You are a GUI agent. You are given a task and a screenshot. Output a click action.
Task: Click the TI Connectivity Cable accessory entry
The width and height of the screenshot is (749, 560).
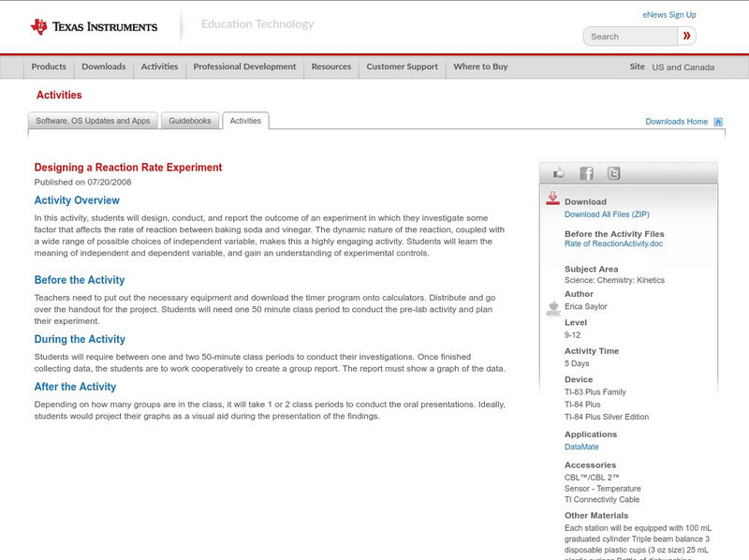coord(602,499)
